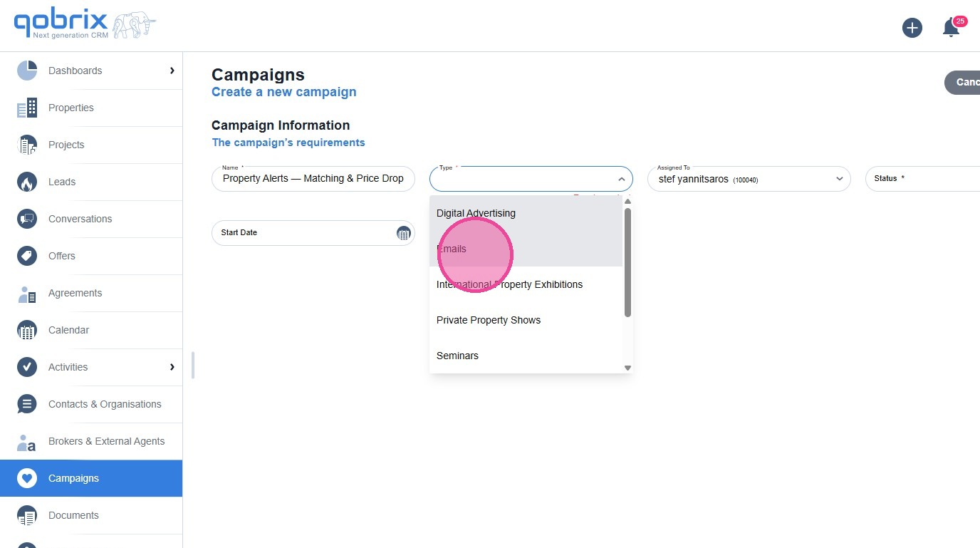Click 'The campaign's requirements' text
Viewport: 980px width, 548px height.
(288, 143)
